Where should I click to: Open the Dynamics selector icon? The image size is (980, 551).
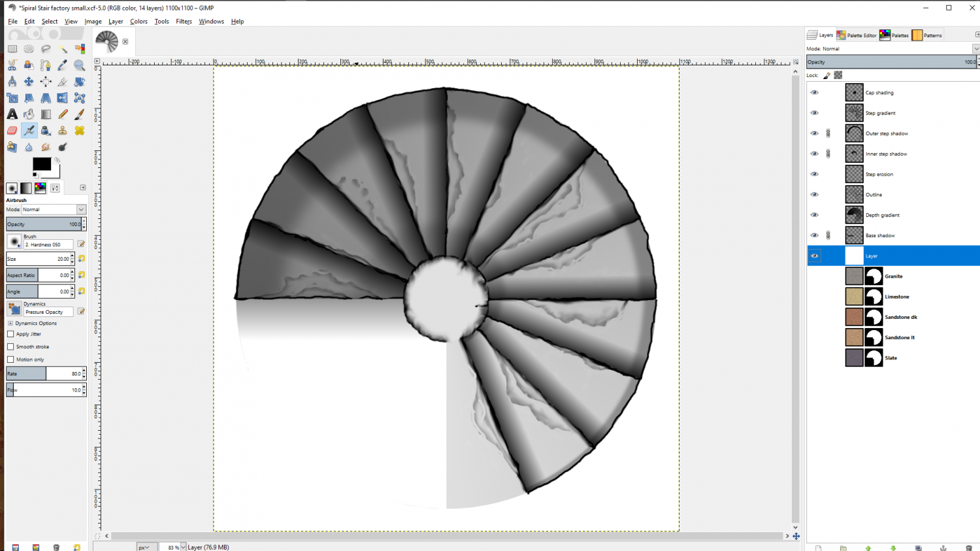[14, 309]
